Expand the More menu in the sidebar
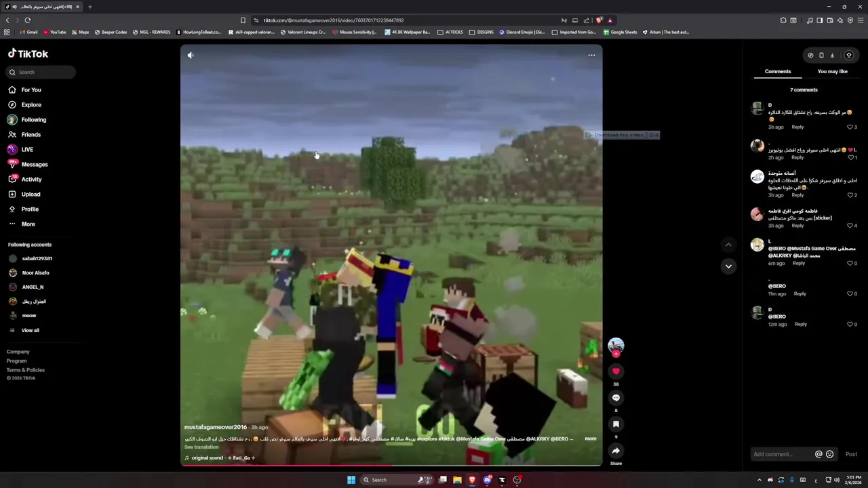The image size is (868, 488). click(28, 224)
